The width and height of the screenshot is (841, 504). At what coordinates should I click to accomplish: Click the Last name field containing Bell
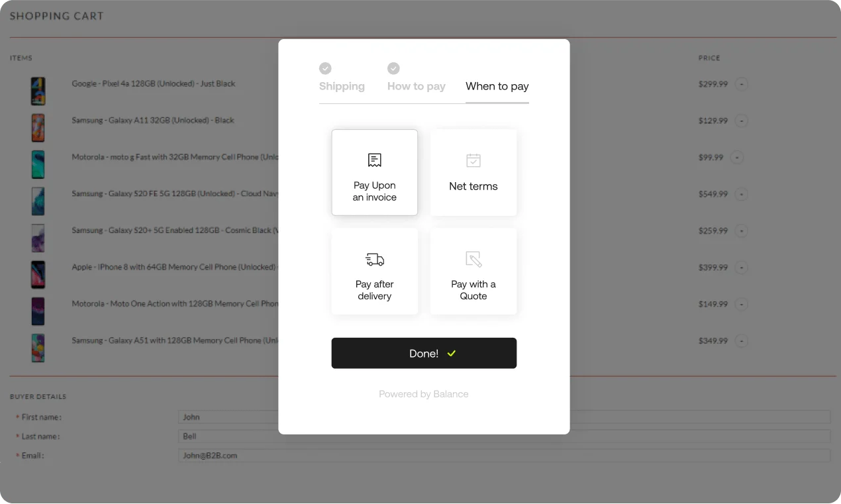coord(504,436)
